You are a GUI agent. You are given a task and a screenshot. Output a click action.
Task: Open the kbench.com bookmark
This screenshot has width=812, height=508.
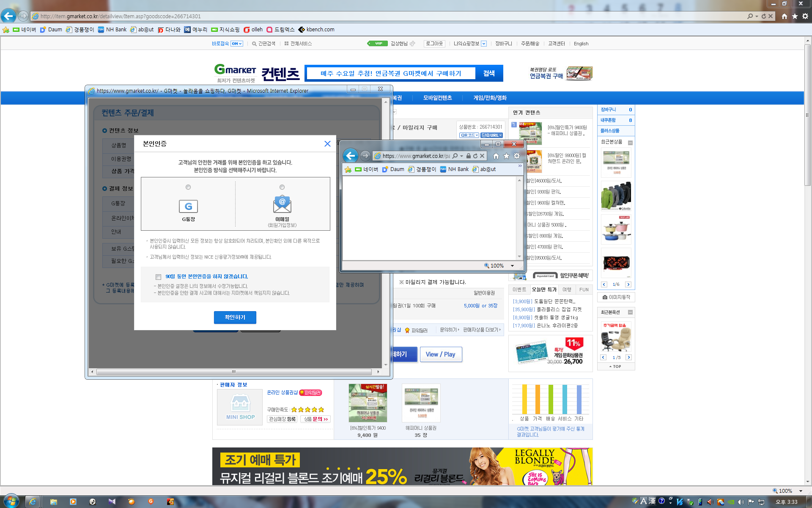click(316, 30)
